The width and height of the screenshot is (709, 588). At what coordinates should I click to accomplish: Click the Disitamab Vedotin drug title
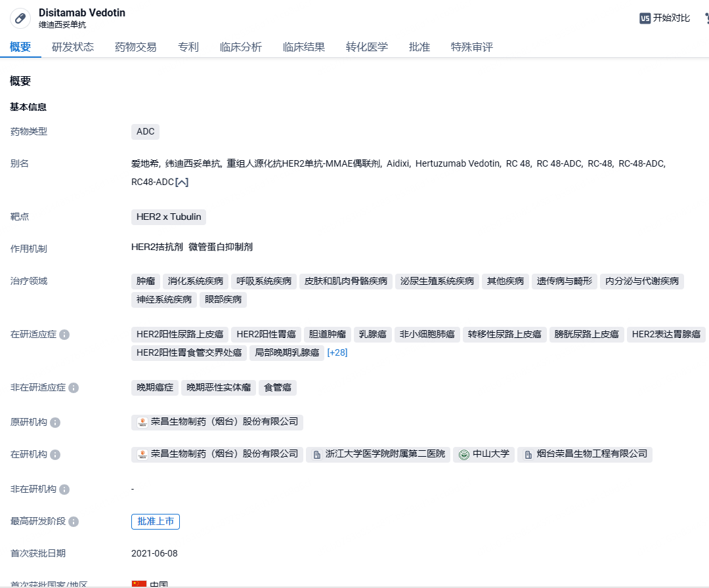point(82,12)
